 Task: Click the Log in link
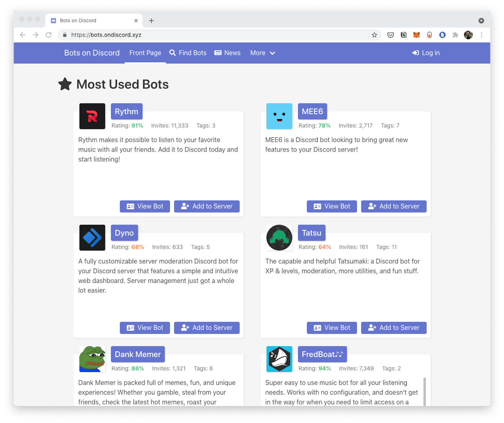click(426, 53)
